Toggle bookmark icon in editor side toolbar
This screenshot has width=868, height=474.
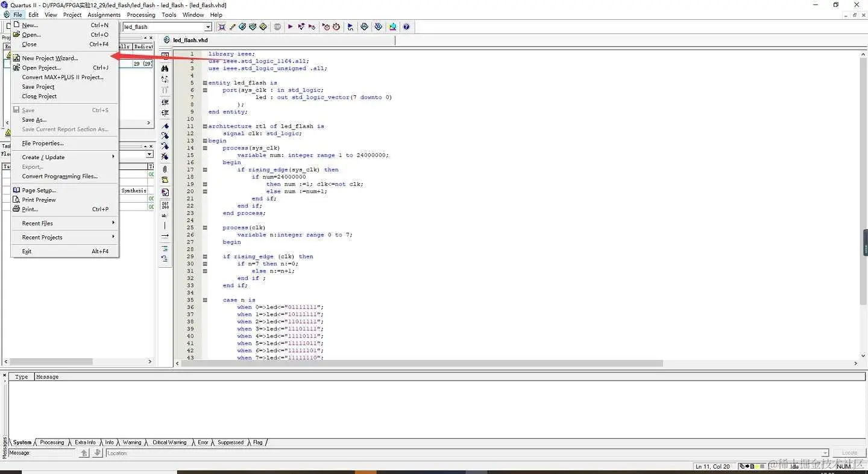[165, 127]
